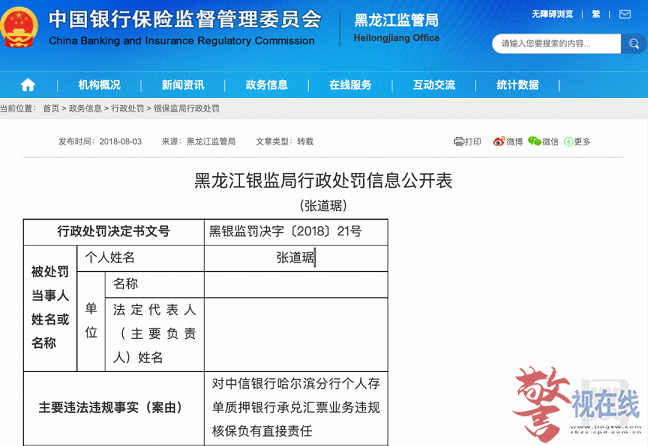Focus the search input field
Screen dimensions: 648x446
tap(556, 43)
